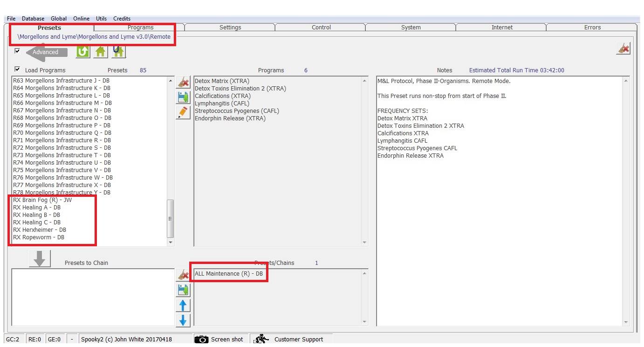644x347 pixels.
Task: Click the camera Screen shot icon
Action: [201, 339]
